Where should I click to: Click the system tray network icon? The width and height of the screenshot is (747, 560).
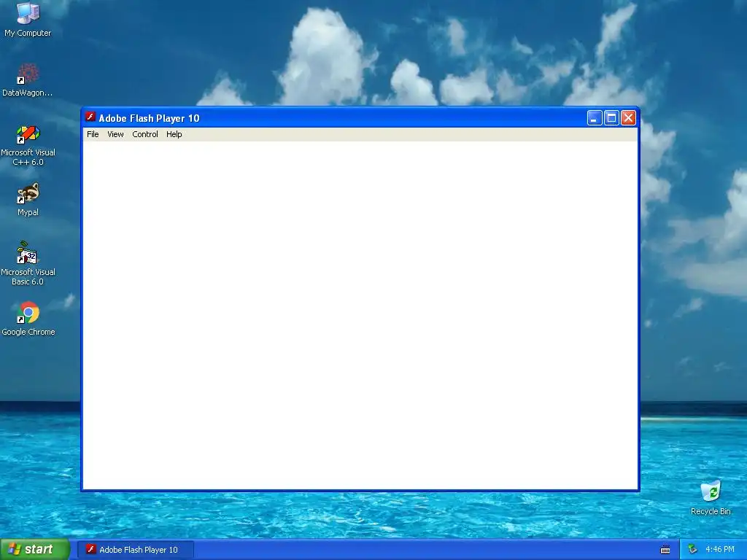pyautogui.click(x=692, y=550)
